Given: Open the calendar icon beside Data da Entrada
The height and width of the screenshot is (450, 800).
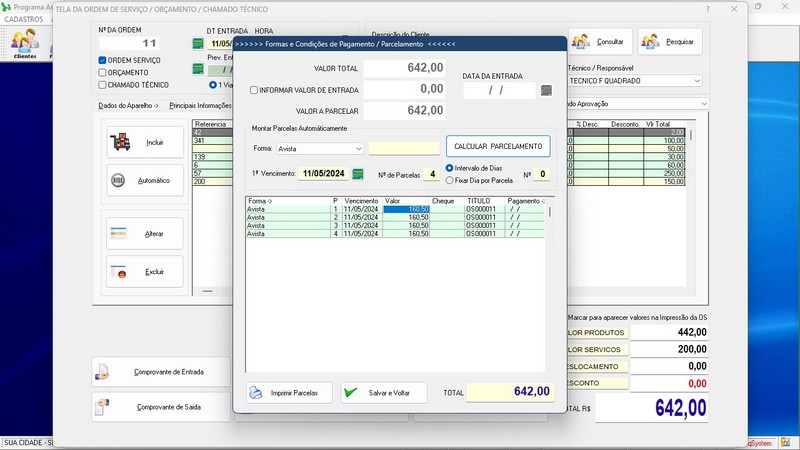Looking at the screenshot, I should (x=546, y=91).
